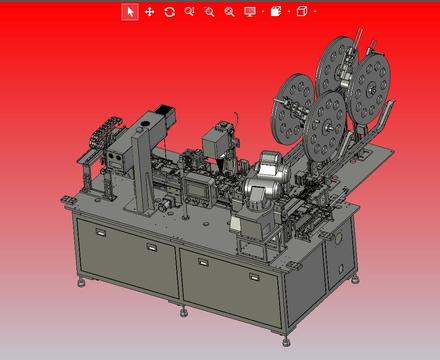Select the Rotate view circular arrows tool
Viewport: 440px width, 360px height.
170,12
